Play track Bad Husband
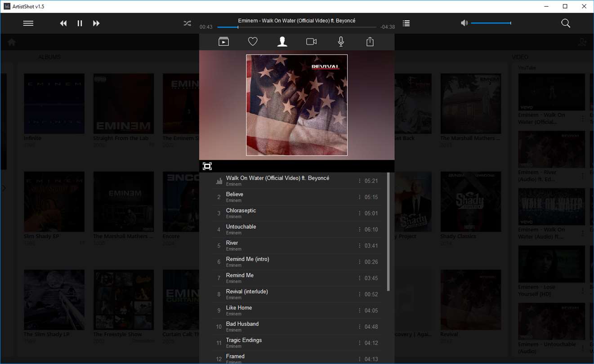The height and width of the screenshot is (364, 594). [296, 327]
